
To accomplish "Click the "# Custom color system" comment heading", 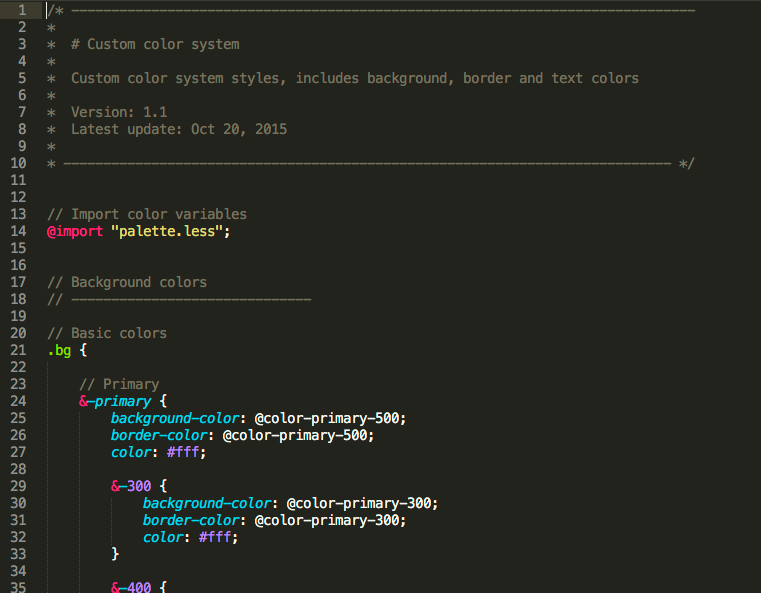I will [155, 44].
